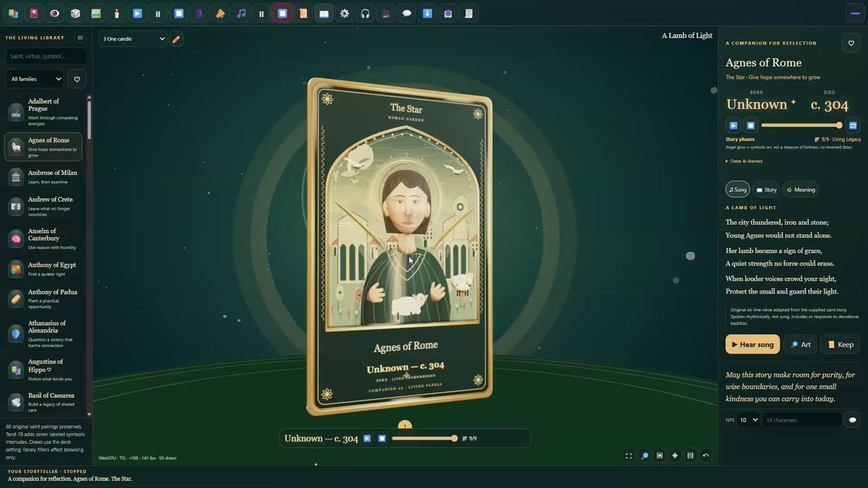Click the stacked colored cards icon
Image resolution: width=868 pixels, height=488 pixels.
[x=13, y=13]
